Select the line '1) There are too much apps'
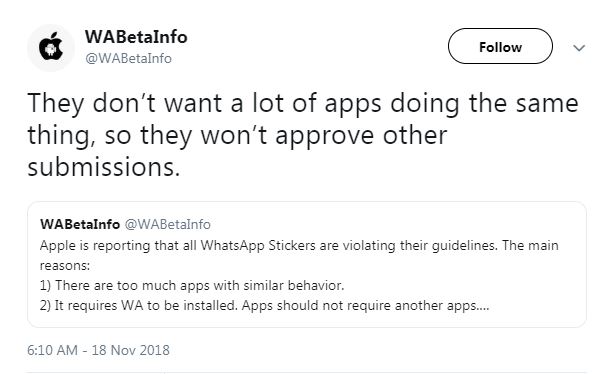This screenshot has height=374, width=610. point(192,285)
